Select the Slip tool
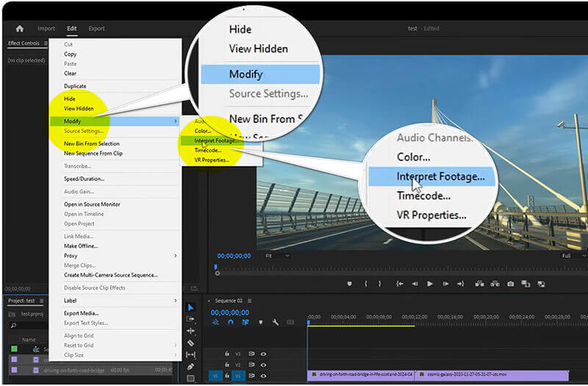Screen dimensions: 588x386 190,354
